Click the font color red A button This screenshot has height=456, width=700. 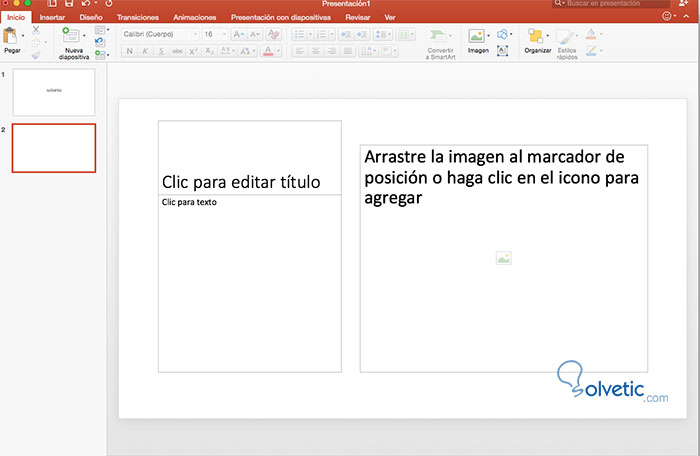(x=268, y=50)
